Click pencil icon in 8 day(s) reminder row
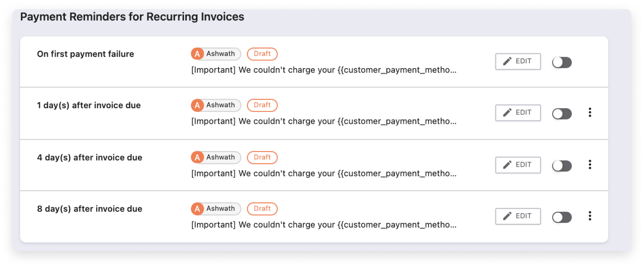Screen dimensions: 644x267 [x=507, y=216]
